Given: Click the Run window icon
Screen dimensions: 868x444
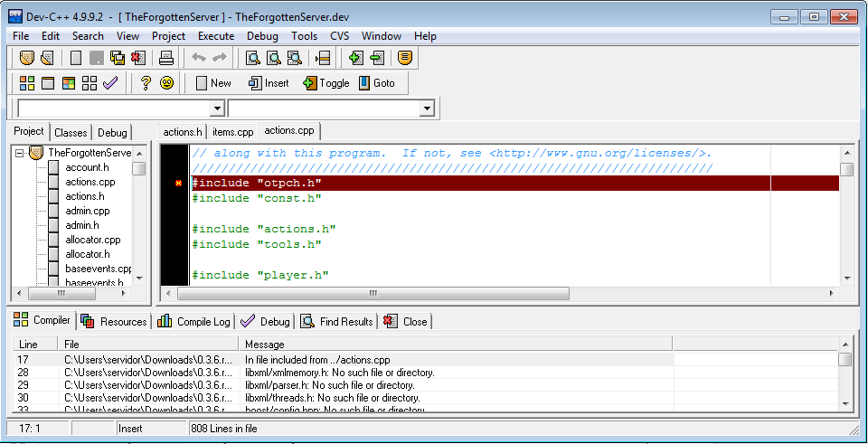Looking at the screenshot, I should pos(48,83).
